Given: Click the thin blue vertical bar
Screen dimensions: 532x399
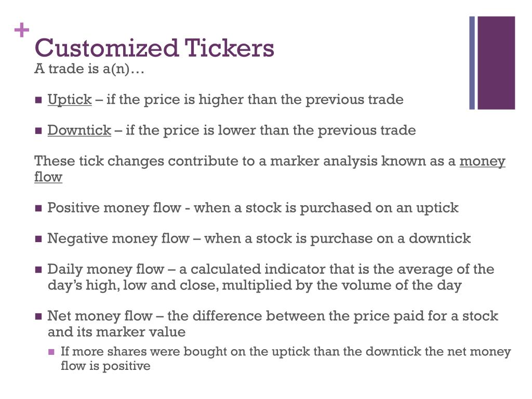Looking at the screenshot, I should 472,63.
